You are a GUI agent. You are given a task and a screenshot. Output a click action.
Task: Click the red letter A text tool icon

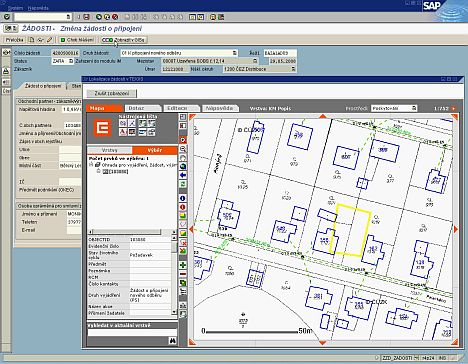[123, 132]
